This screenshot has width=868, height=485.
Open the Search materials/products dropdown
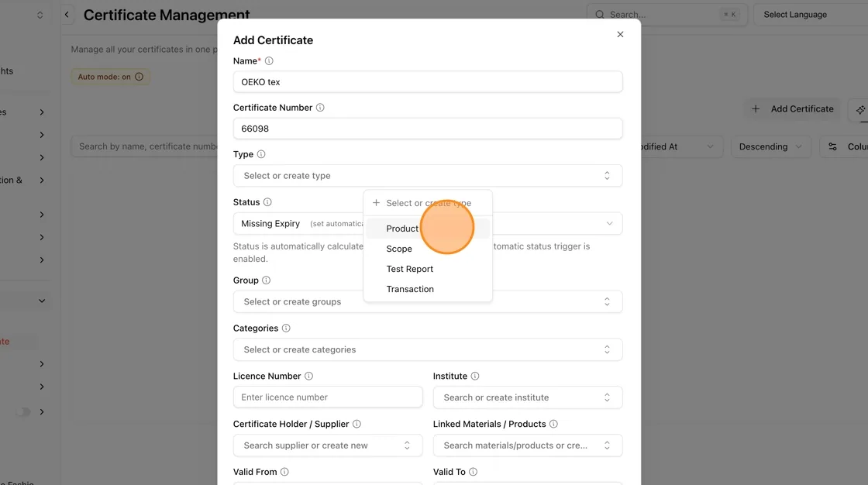click(528, 445)
